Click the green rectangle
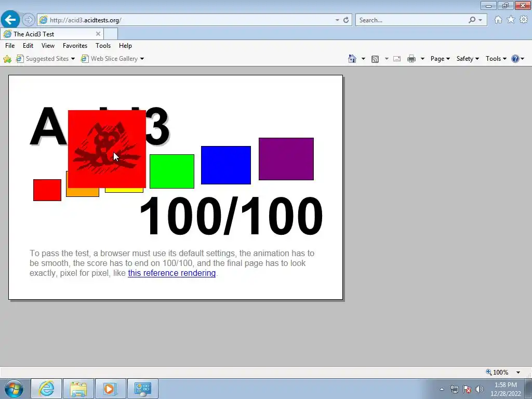The image size is (532, 399). 172,171
